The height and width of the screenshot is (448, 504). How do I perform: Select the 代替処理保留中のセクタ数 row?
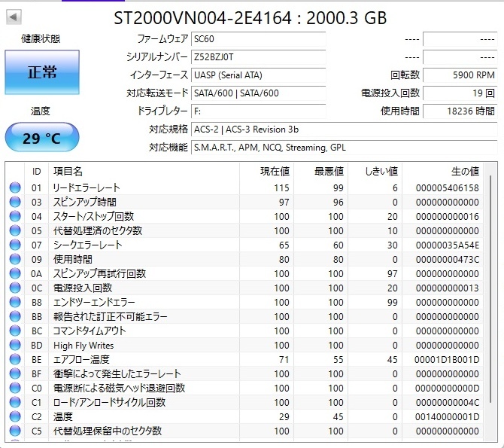click(244, 431)
